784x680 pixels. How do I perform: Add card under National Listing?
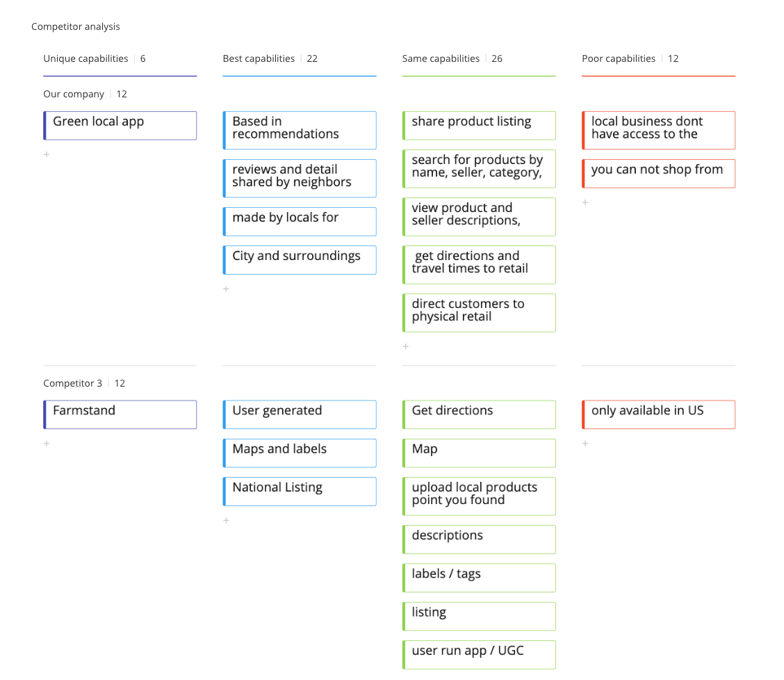point(226,520)
